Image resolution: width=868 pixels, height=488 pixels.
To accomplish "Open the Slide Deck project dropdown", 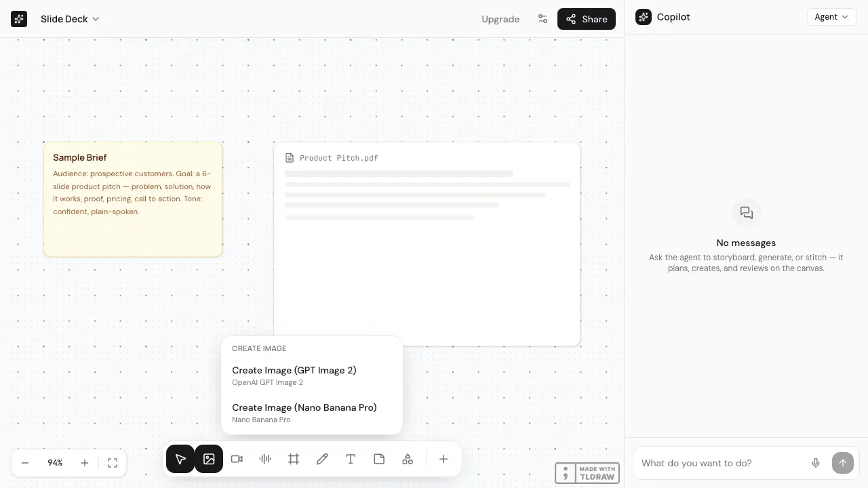I will click(x=70, y=19).
